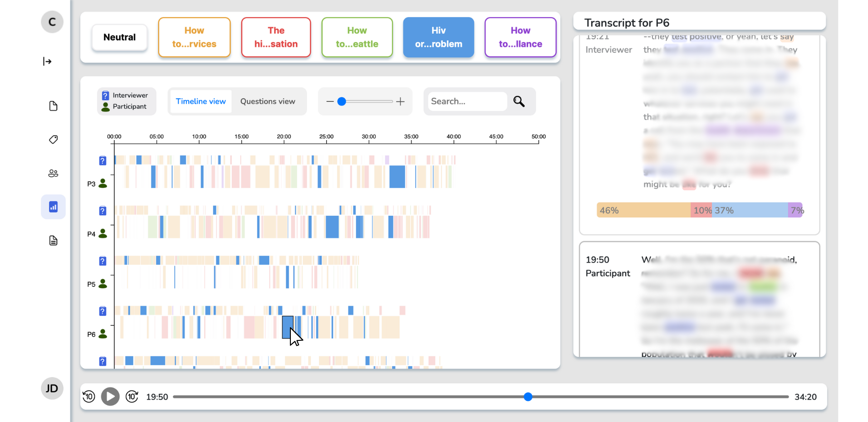Click the red 10% bar segment
The image size is (868, 422).
pyautogui.click(x=701, y=210)
